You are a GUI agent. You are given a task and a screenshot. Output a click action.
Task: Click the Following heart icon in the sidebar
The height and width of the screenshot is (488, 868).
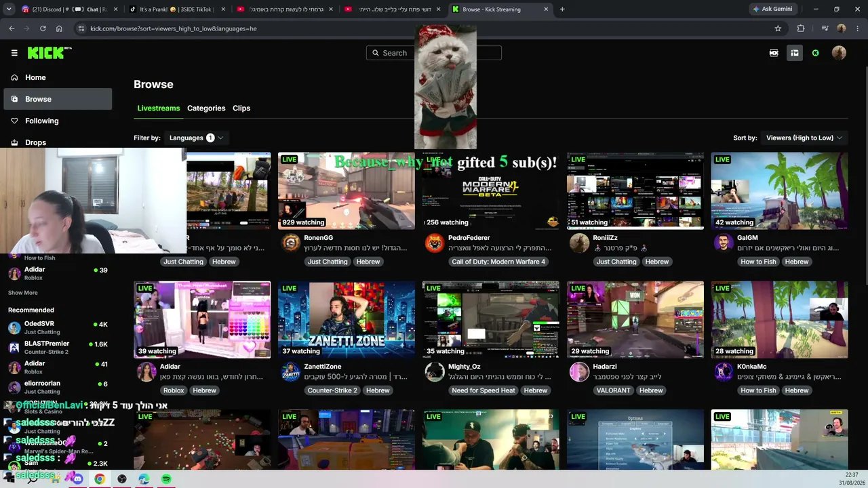pos(14,121)
